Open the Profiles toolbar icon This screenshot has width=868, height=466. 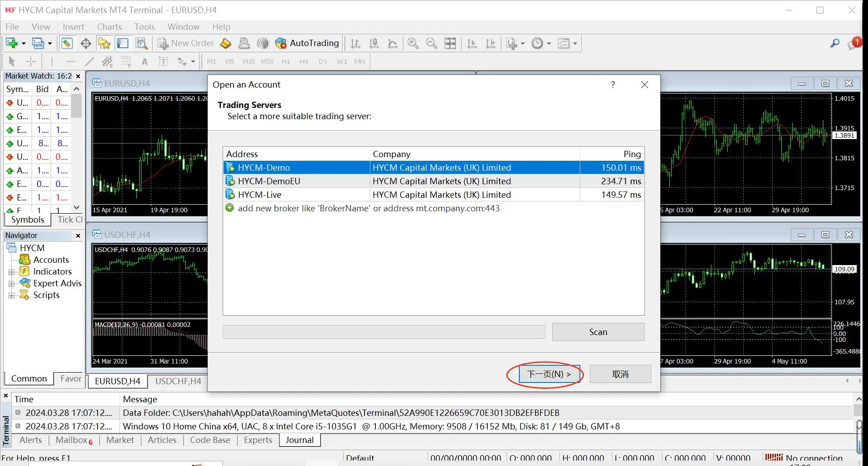tap(37, 43)
